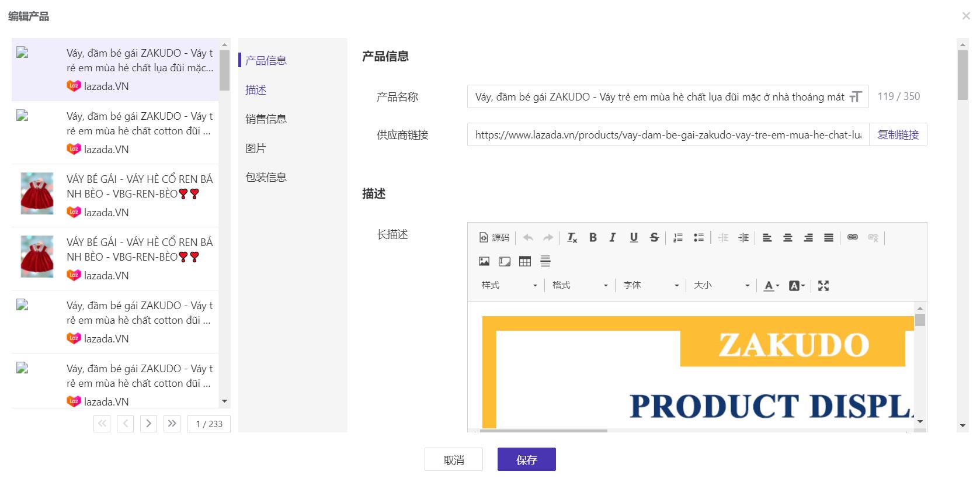
Task: Redo the edit in the editor
Action: click(548, 237)
